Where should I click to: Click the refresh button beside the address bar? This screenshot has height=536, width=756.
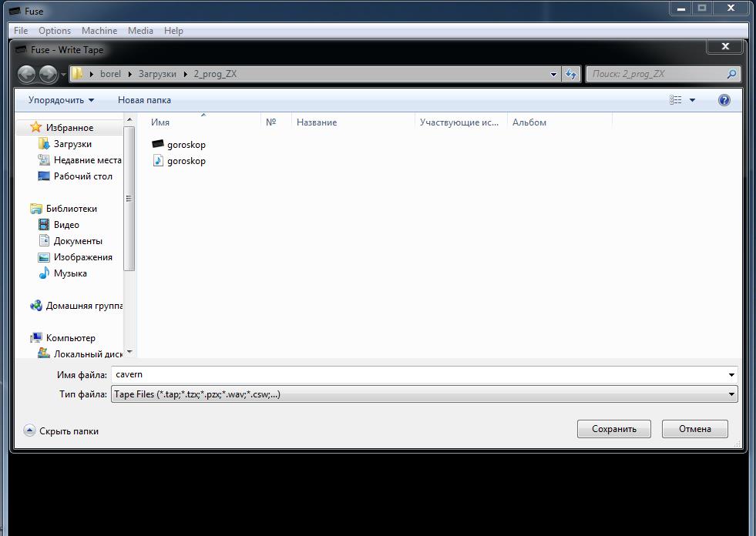(571, 74)
